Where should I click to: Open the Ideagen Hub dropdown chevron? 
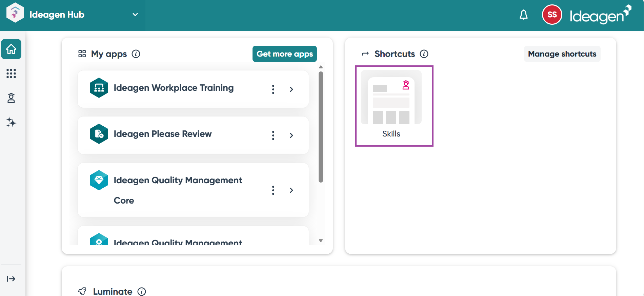pos(135,15)
